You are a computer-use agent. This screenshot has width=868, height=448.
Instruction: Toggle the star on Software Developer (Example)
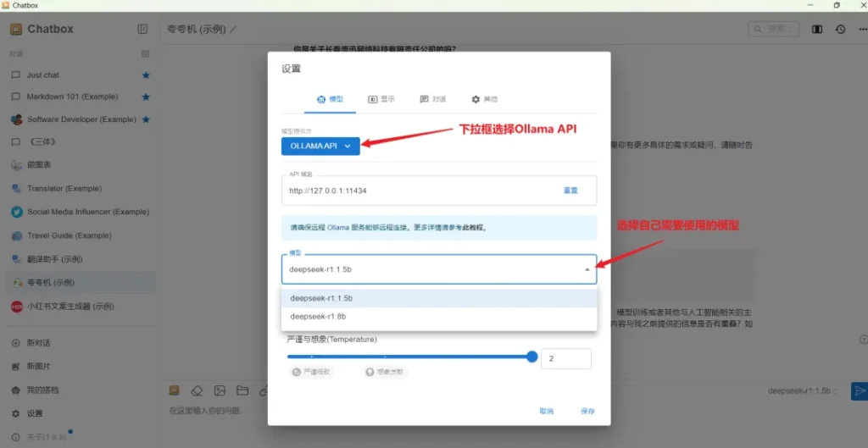point(146,119)
